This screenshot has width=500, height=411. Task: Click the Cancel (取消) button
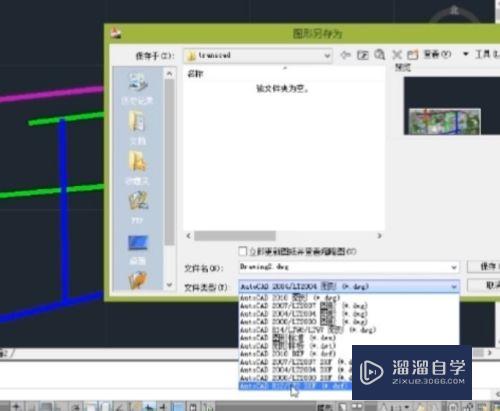483,285
